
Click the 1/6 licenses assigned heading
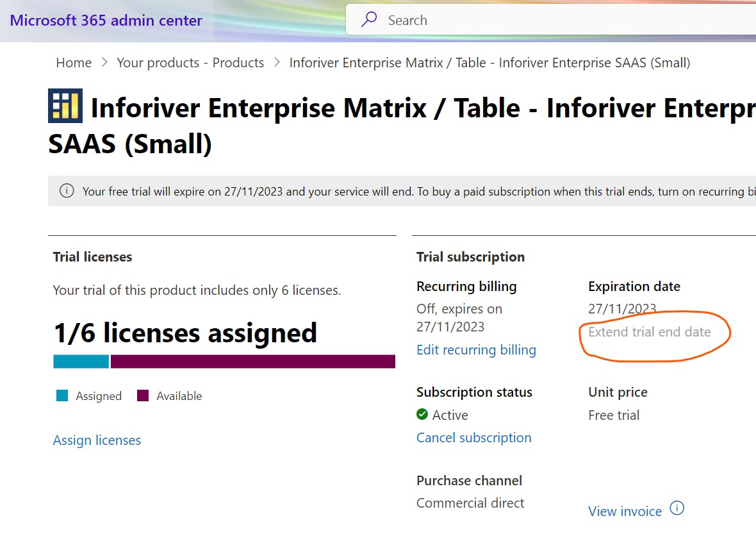point(185,333)
